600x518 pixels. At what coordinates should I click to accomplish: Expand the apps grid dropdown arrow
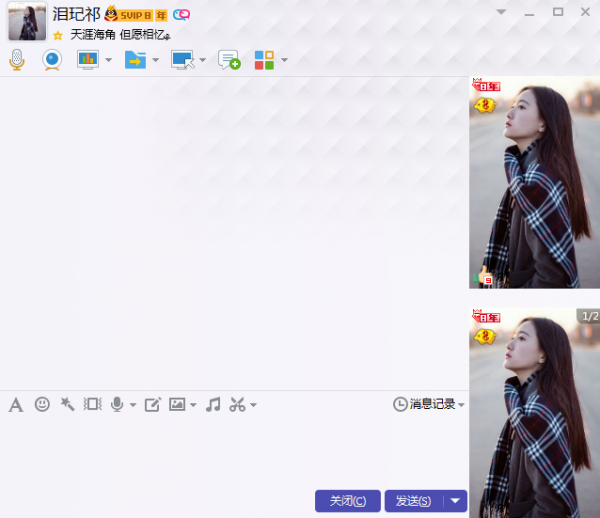pyautogui.click(x=284, y=60)
